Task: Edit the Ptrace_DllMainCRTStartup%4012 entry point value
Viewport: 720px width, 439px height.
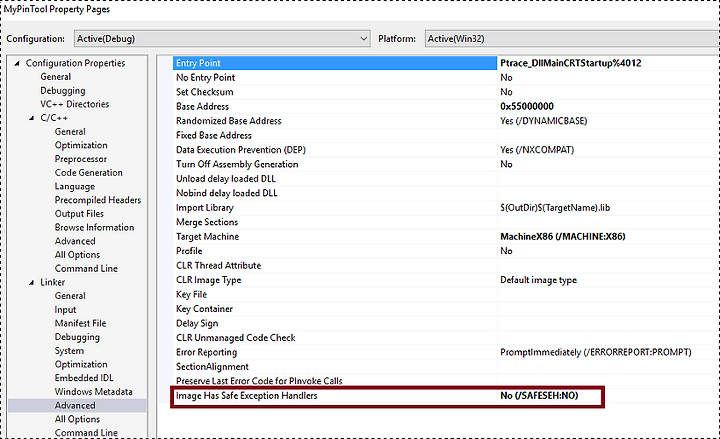Action: tap(570, 63)
